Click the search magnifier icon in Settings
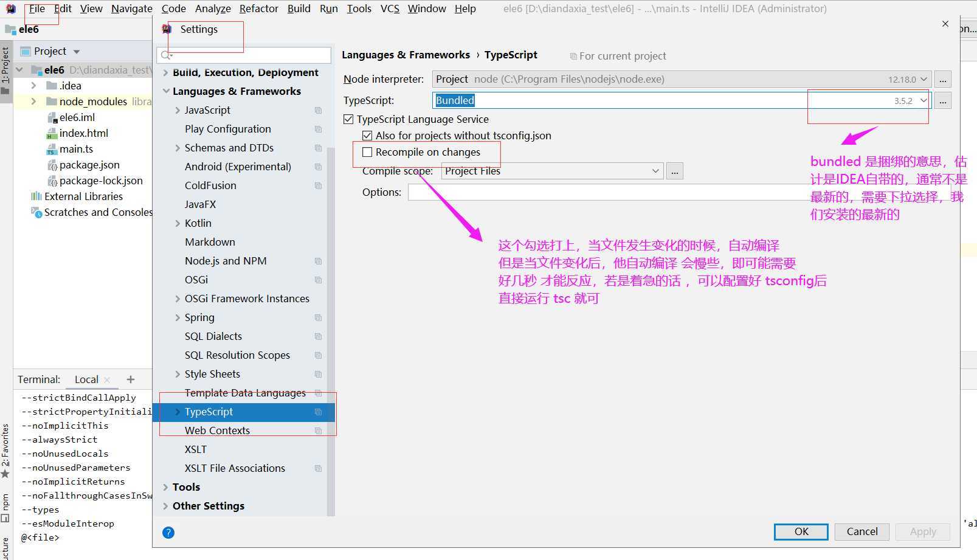Viewport: 977px width, 560px height. (165, 55)
